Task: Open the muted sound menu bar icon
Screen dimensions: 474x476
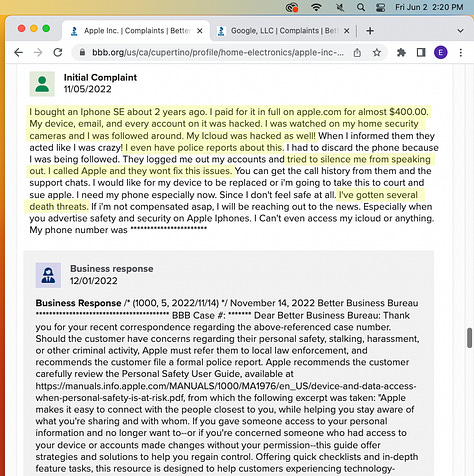Action: coord(340,7)
